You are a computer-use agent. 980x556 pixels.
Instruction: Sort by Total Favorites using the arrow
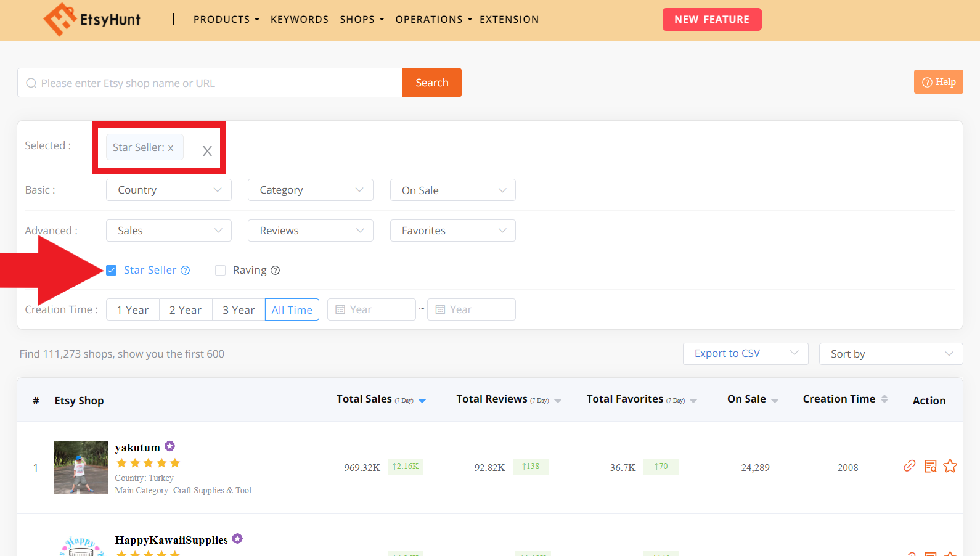click(x=693, y=401)
